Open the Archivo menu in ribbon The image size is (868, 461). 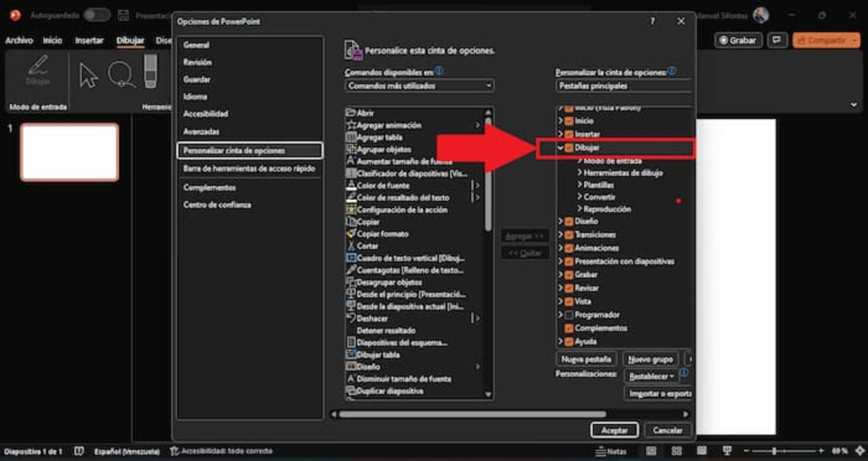pyautogui.click(x=19, y=40)
